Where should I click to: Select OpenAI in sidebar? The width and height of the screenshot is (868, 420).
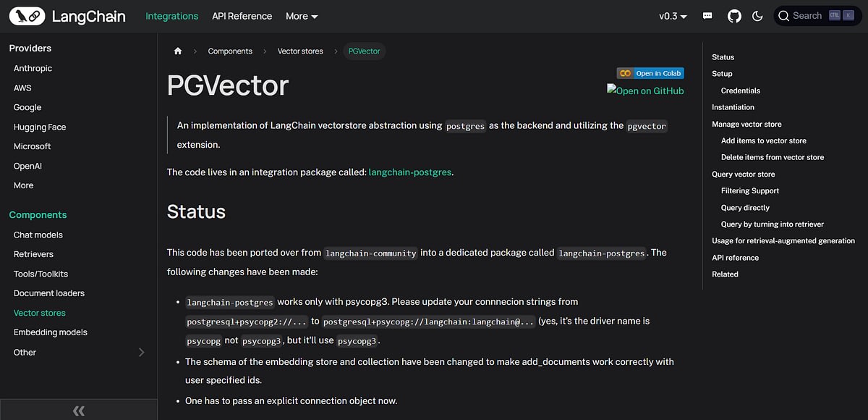(27, 166)
